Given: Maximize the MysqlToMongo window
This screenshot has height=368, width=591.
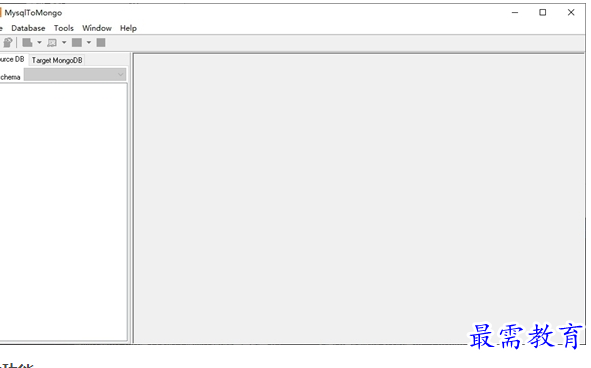Looking at the screenshot, I should [x=543, y=12].
